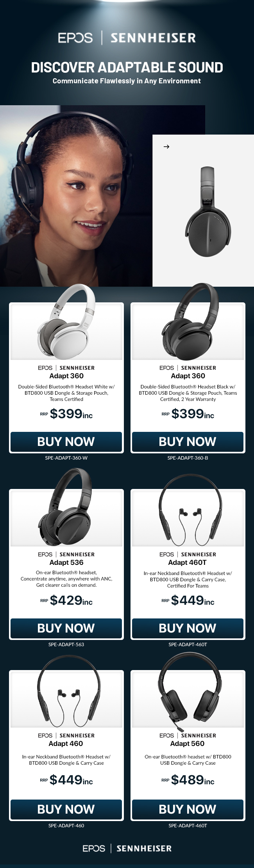Image resolution: width=254 pixels, height=868 pixels.
Task: Click Buy Now for Adapt 560
Action: tap(188, 809)
